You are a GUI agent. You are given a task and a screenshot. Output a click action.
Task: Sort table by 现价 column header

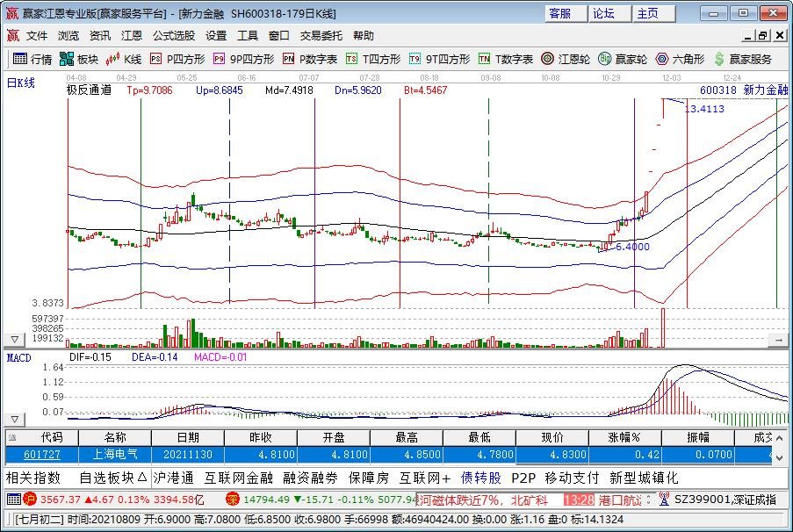point(552,437)
